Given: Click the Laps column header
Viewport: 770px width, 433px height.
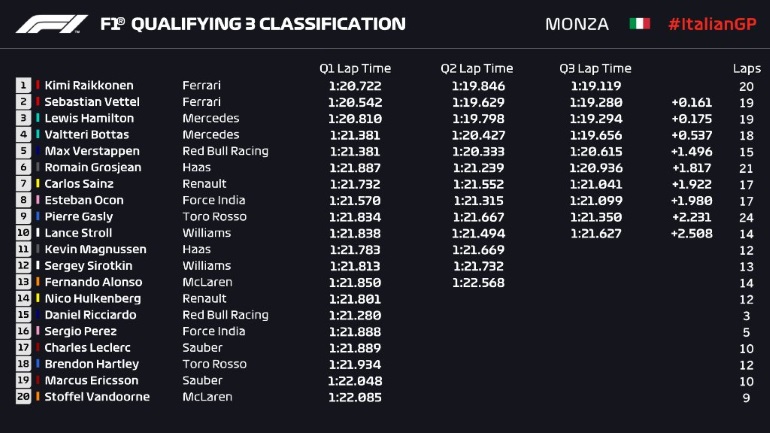Looking at the screenshot, I should coord(746,69).
